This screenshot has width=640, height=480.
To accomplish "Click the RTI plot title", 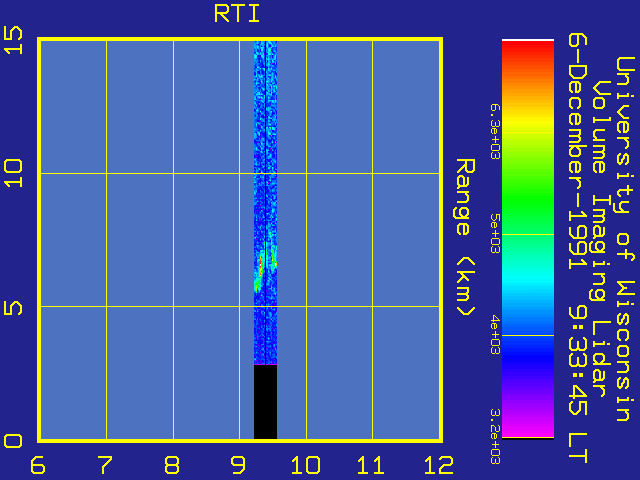I will (237, 14).
